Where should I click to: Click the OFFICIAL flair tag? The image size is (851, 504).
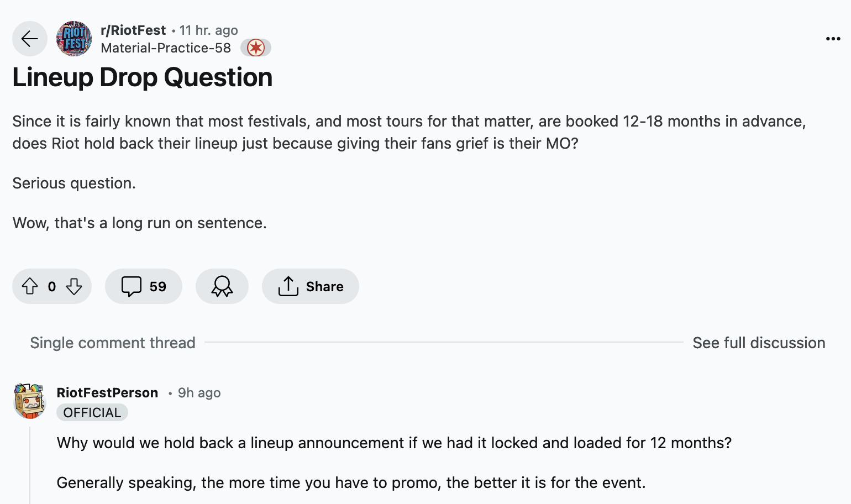click(x=92, y=412)
